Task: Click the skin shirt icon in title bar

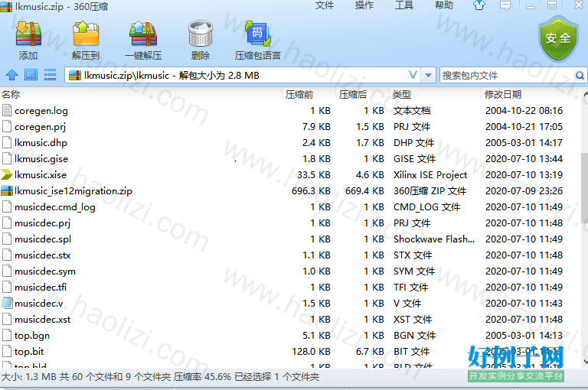Action: coord(479,5)
